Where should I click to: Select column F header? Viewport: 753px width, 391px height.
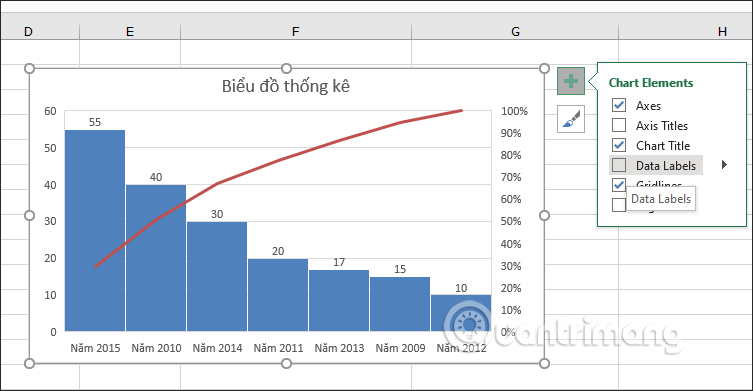point(295,32)
